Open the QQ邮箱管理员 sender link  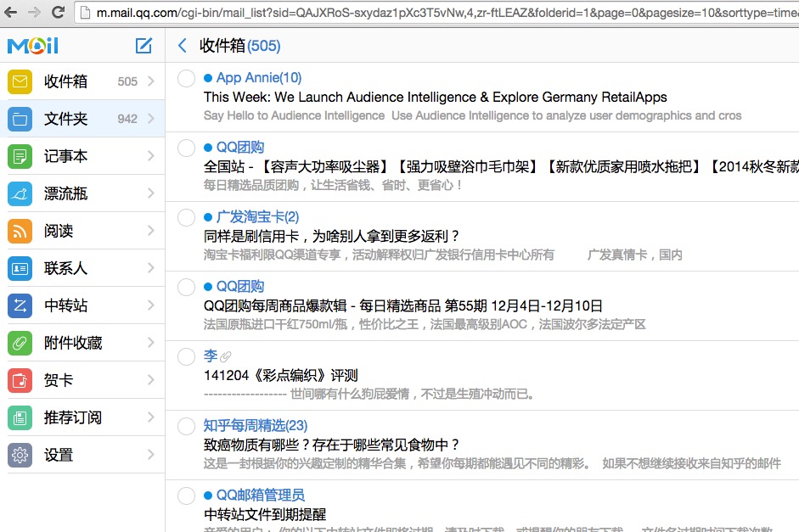(x=261, y=495)
